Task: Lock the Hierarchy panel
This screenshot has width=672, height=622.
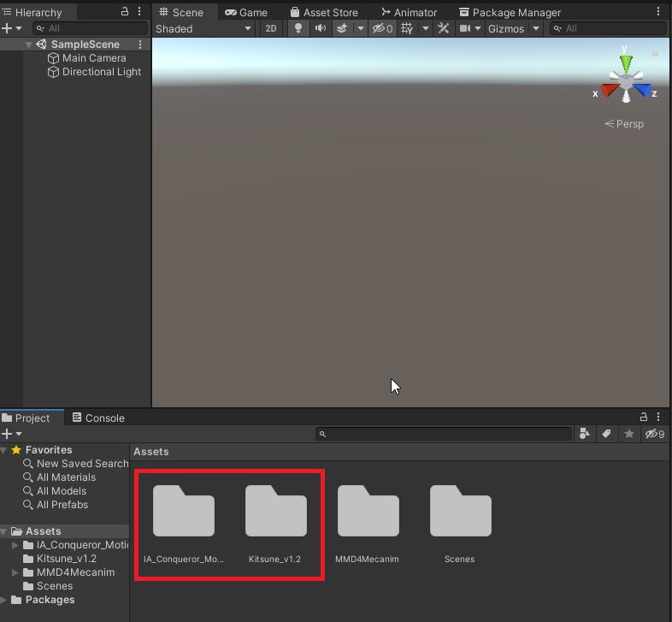Action: point(125,12)
